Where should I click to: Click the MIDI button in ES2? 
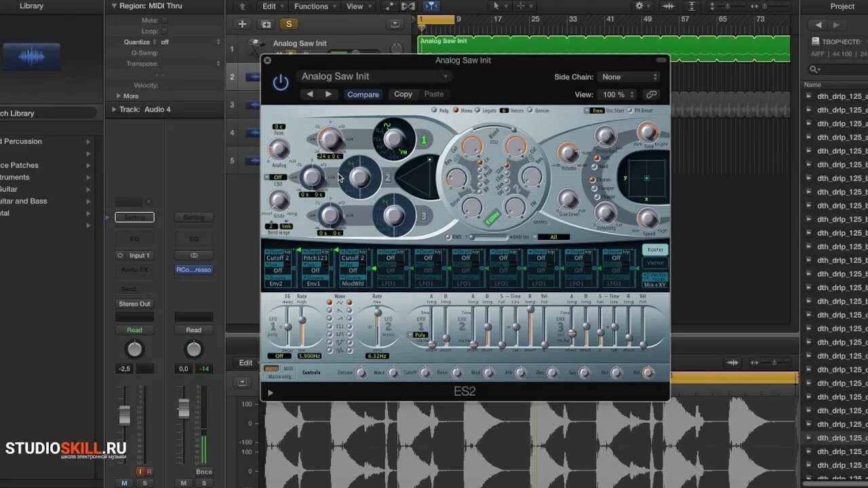tap(289, 369)
